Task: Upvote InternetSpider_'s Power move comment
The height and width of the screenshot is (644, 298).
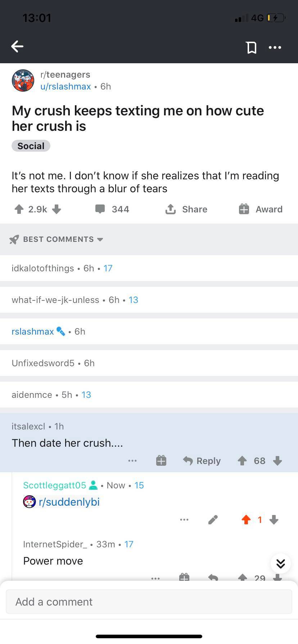Action: click(243, 577)
